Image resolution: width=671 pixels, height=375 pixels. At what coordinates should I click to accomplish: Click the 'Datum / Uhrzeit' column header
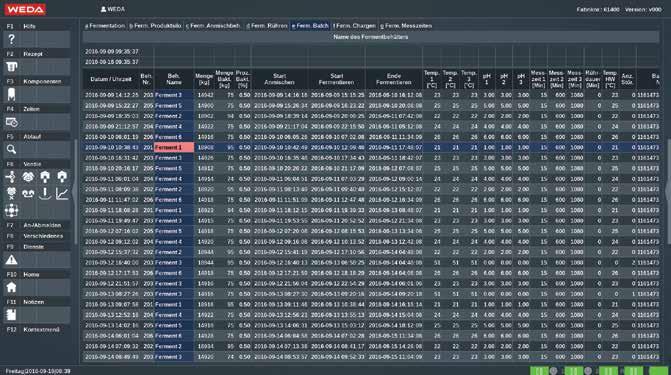coord(111,79)
